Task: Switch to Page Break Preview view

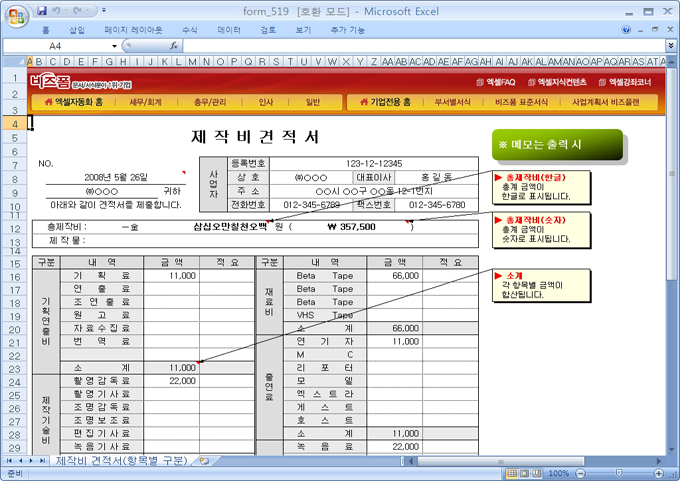Action: (535, 473)
